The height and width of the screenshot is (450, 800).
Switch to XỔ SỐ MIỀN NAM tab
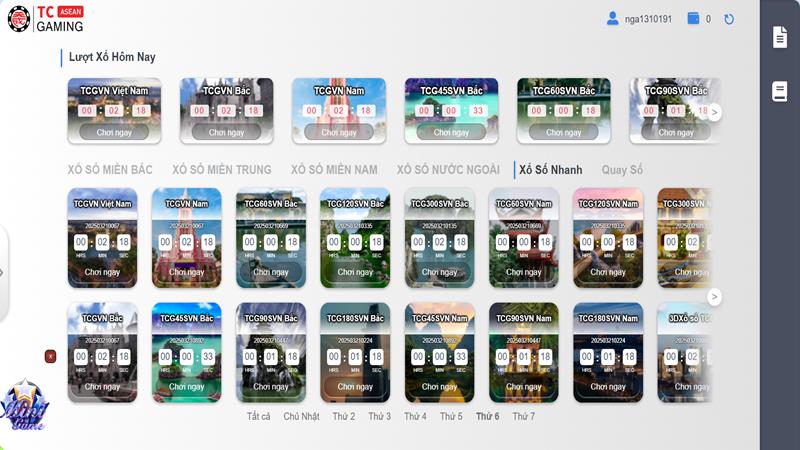tap(334, 170)
